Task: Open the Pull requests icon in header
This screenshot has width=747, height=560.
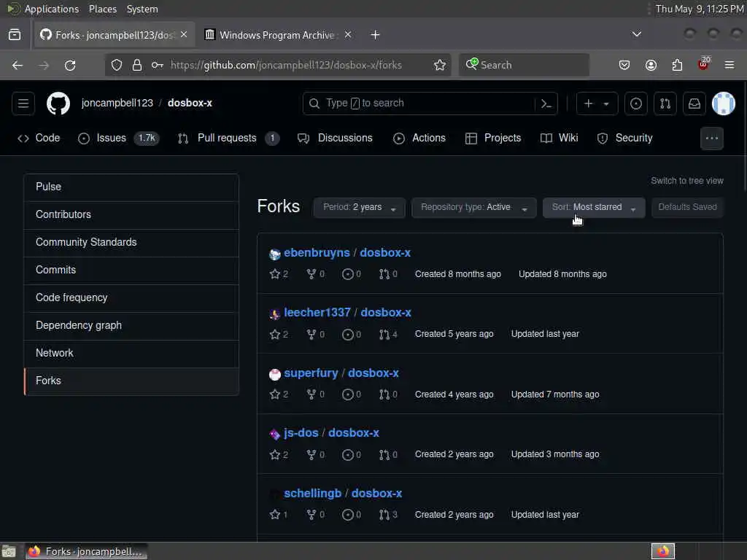Action: point(665,104)
